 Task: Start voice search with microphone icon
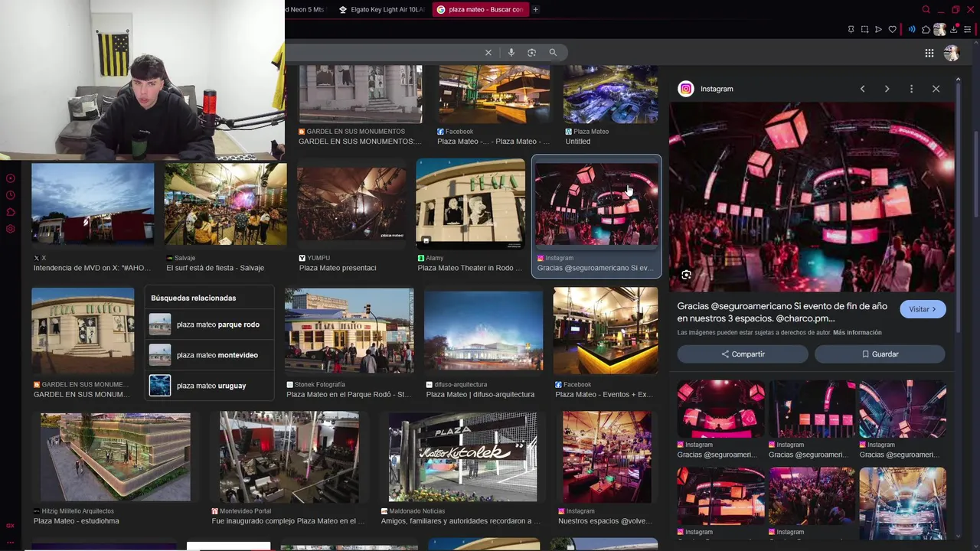coord(511,52)
